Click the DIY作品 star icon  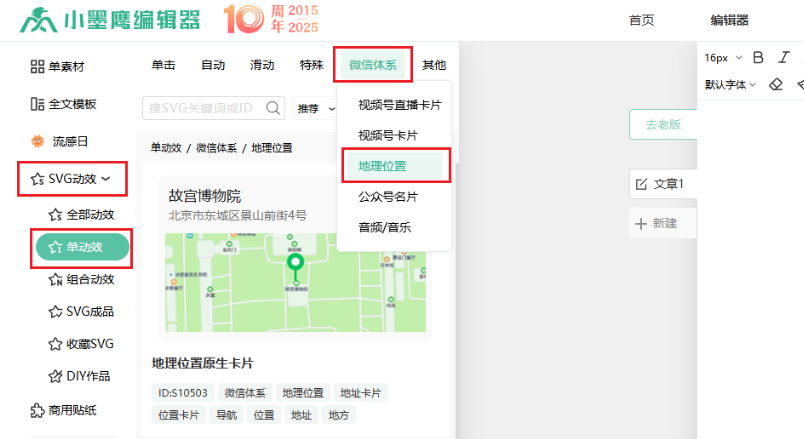pos(55,376)
